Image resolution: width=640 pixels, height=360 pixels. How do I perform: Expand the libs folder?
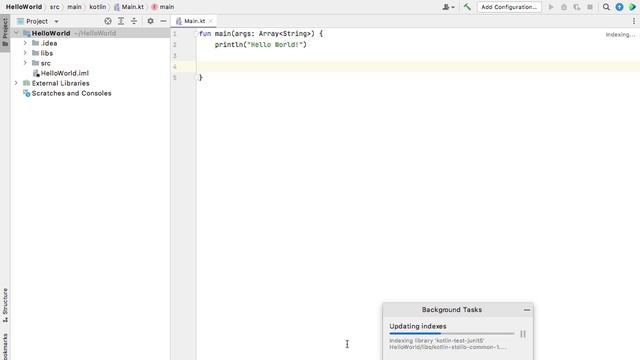pyautogui.click(x=25, y=53)
